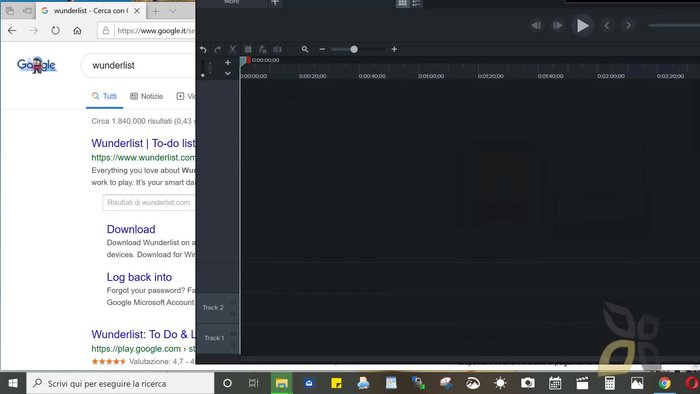This screenshot has height=394, width=700.
Task: Click the 0:01:00;00 mark on timeline ruler
Action: 431,76
